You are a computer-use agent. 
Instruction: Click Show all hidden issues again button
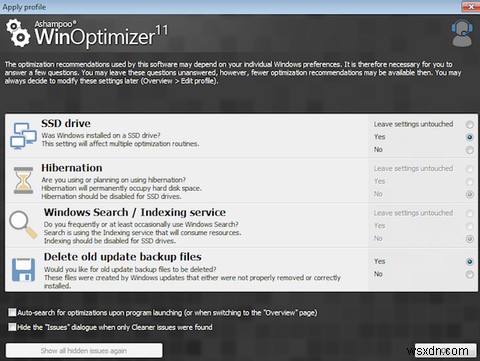(84, 350)
